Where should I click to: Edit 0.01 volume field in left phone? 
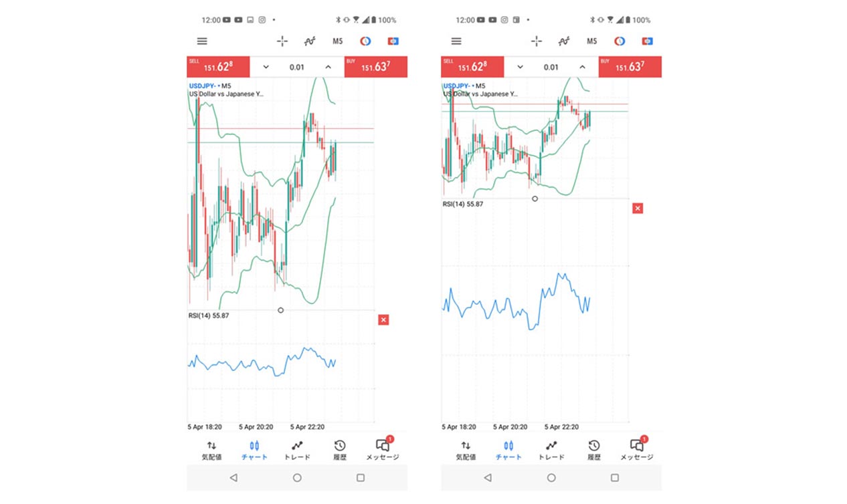coord(296,67)
